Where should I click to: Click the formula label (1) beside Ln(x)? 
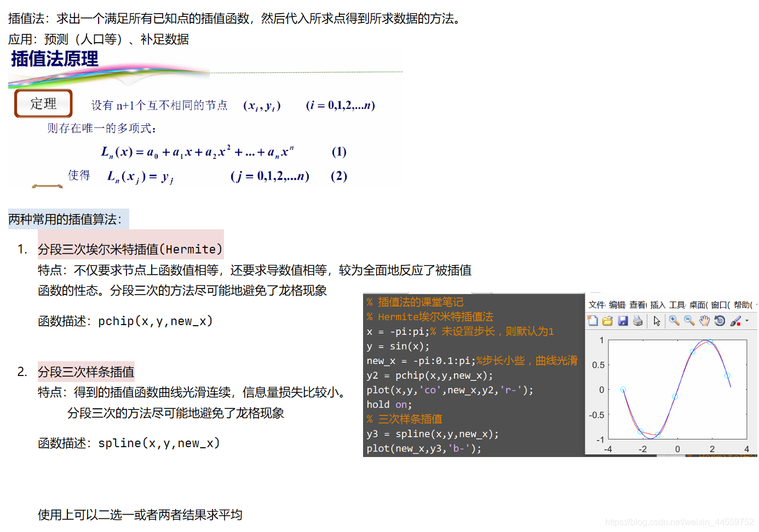[x=339, y=152]
